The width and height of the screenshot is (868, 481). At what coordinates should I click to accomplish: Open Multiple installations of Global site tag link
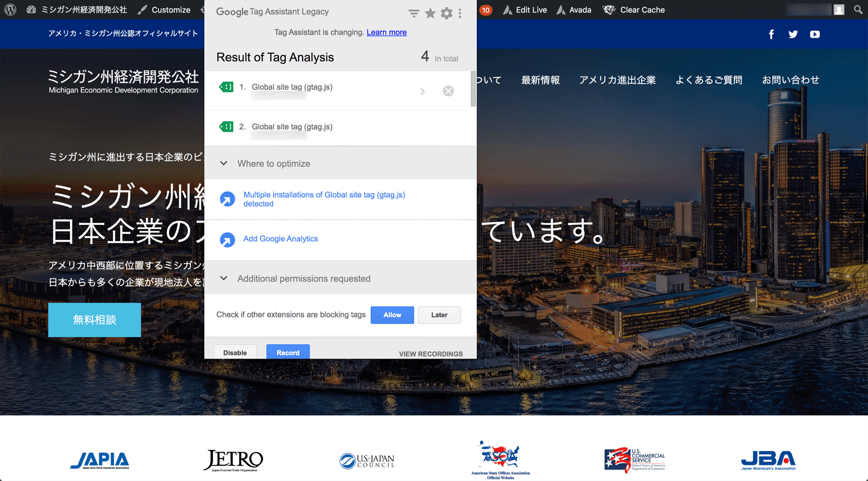[324, 199]
